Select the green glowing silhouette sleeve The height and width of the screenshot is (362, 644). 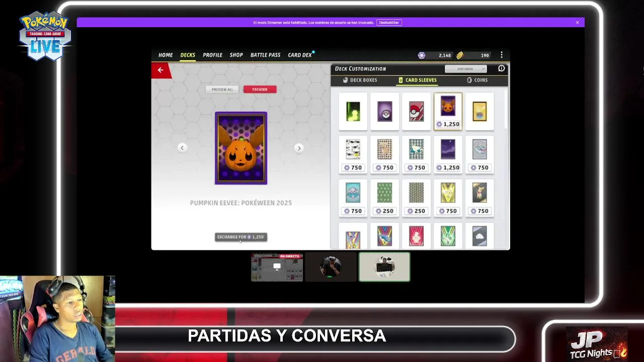tap(353, 112)
